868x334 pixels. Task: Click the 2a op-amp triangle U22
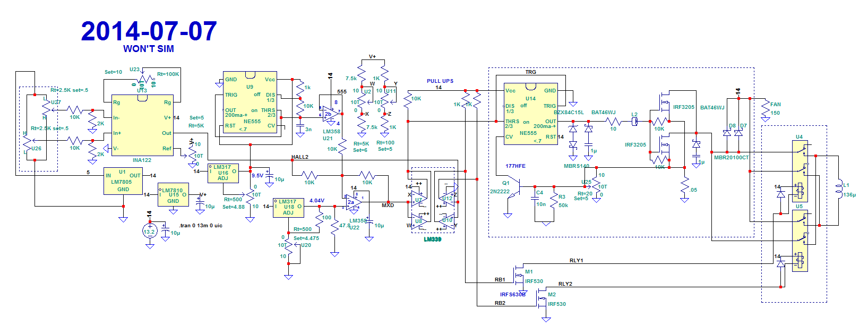[354, 202]
